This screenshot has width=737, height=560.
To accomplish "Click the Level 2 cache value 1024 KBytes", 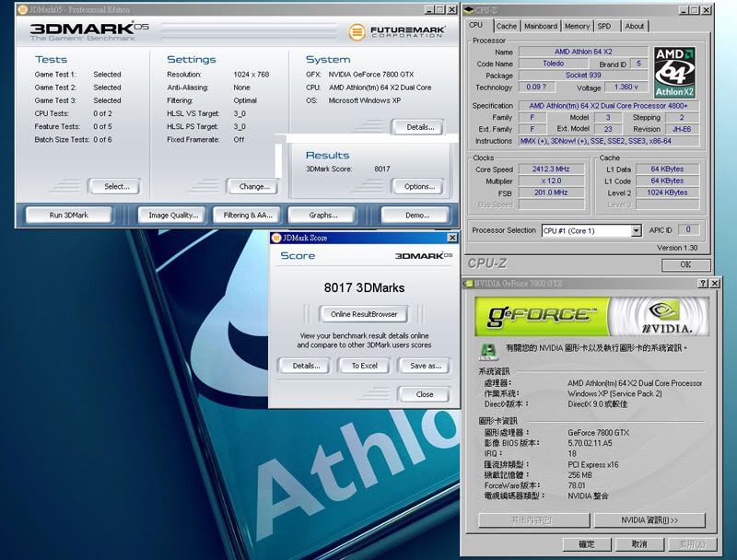I will coord(667,192).
